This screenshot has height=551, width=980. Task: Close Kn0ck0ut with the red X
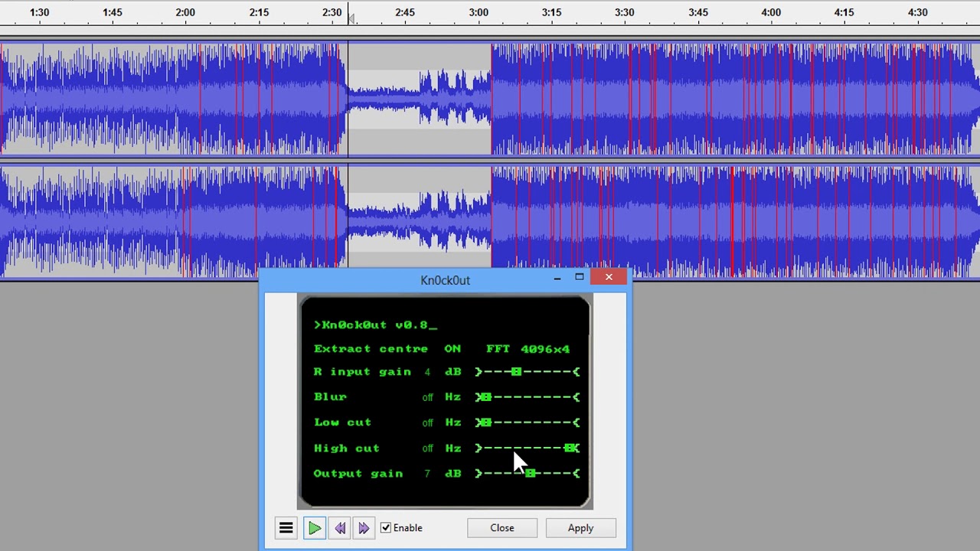(609, 277)
